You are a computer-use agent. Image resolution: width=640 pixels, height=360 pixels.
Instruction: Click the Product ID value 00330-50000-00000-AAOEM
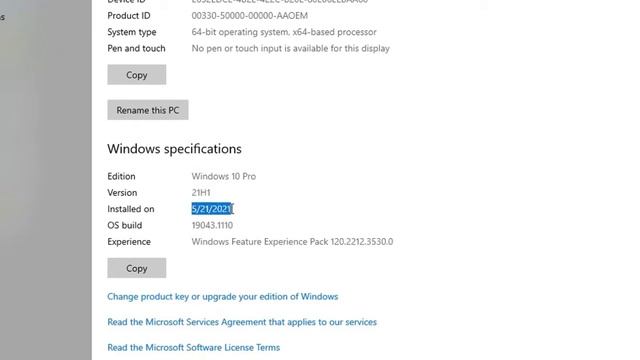point(250,16)
